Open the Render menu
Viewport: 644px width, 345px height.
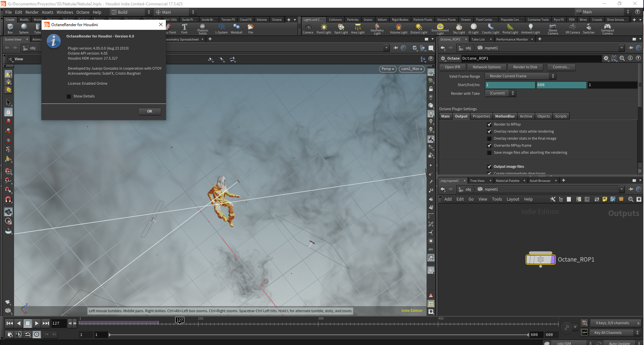(32, 12)
